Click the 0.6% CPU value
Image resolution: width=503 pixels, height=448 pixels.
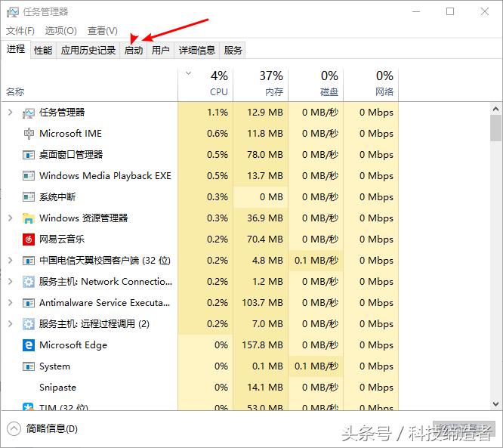pyautogui.click(x=218, y=134)
